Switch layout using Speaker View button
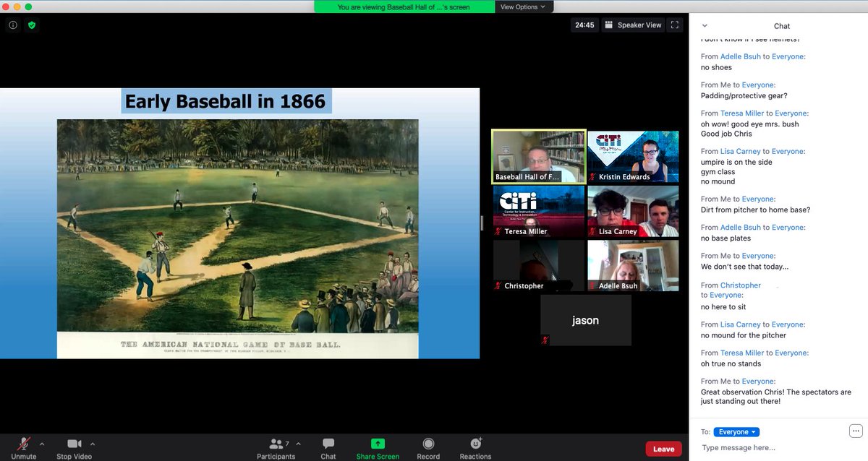Viewport: 868px width, 461px height. tap(633, 25)
